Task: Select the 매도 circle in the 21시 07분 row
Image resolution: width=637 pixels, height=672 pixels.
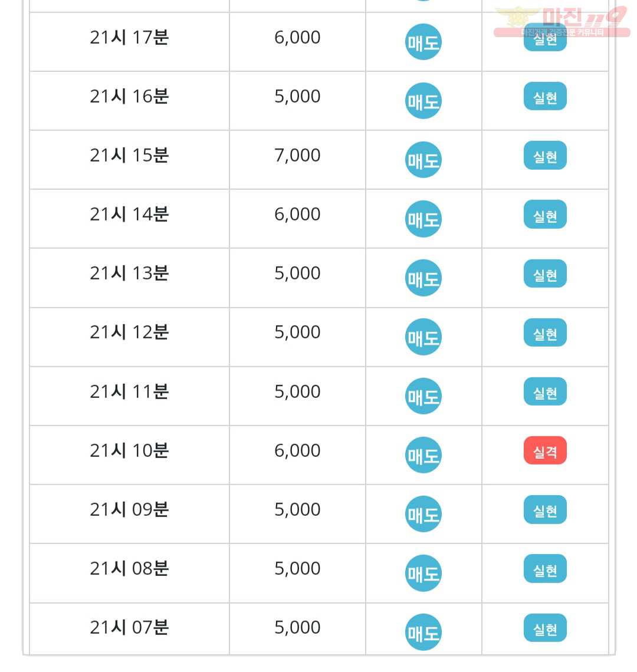Action: (423, 633)
